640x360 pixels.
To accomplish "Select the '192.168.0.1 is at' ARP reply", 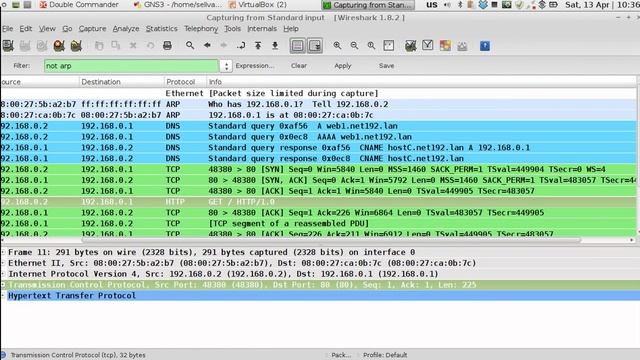I will click(318, 115).
